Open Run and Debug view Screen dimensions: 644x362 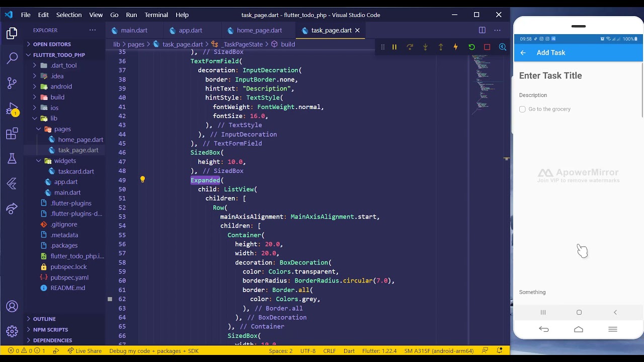12,109
